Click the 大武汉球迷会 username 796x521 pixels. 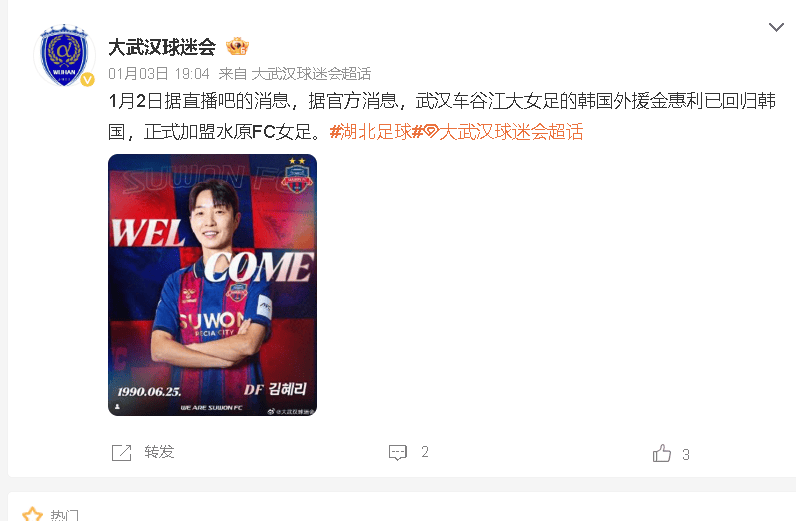(162, 47)
